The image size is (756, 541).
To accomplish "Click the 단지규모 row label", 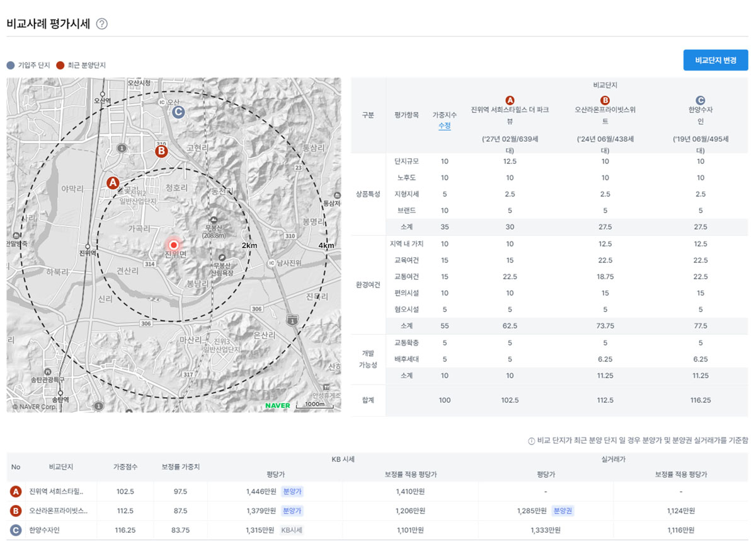I will [406, 161].
